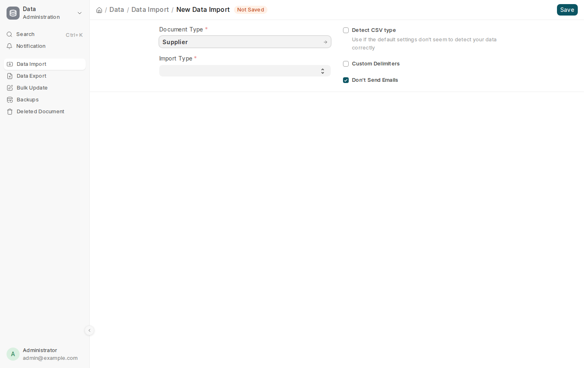Click the admin@example.com text
Screen dimensions: 588x368
pos(50,358)
